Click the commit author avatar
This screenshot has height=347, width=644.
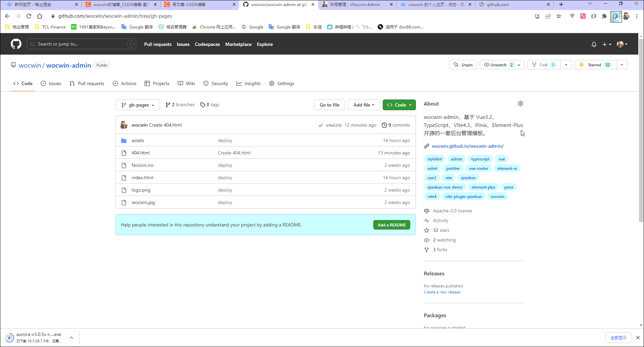point(124,125)
